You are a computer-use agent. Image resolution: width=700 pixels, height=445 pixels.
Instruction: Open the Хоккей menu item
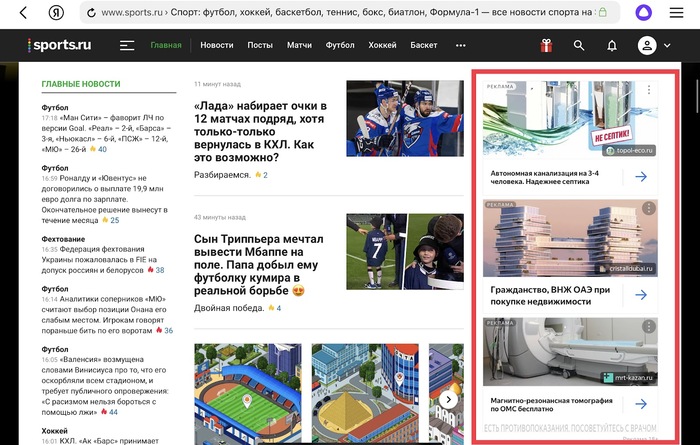click(x=382, y=45)
